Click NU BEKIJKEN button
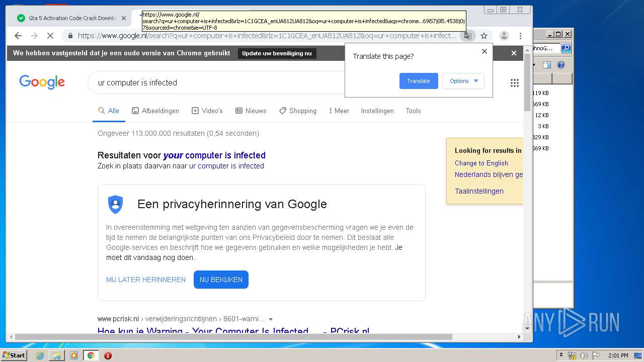 coord(221,280)
